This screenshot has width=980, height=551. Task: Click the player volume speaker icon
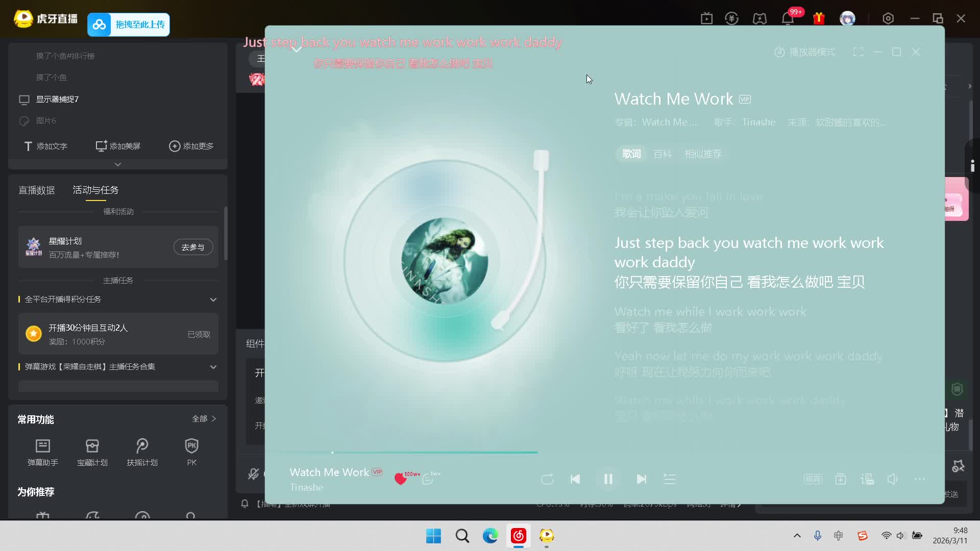892,479
